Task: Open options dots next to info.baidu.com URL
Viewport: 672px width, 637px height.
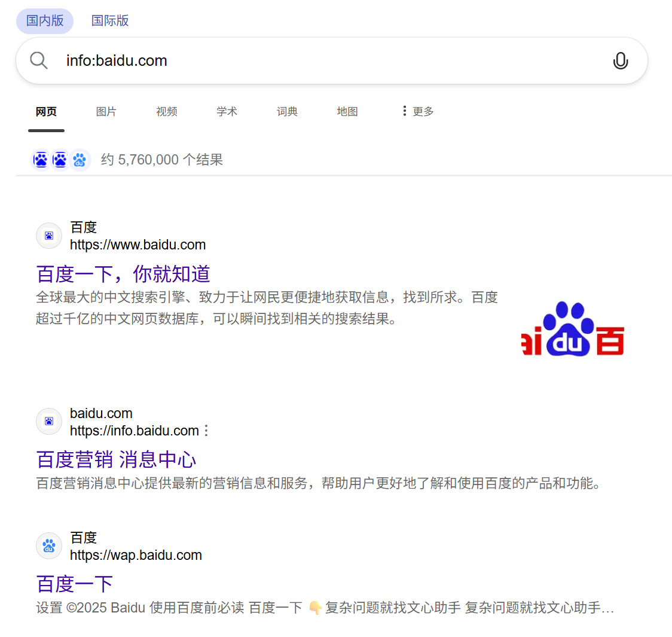Action: 207,431
